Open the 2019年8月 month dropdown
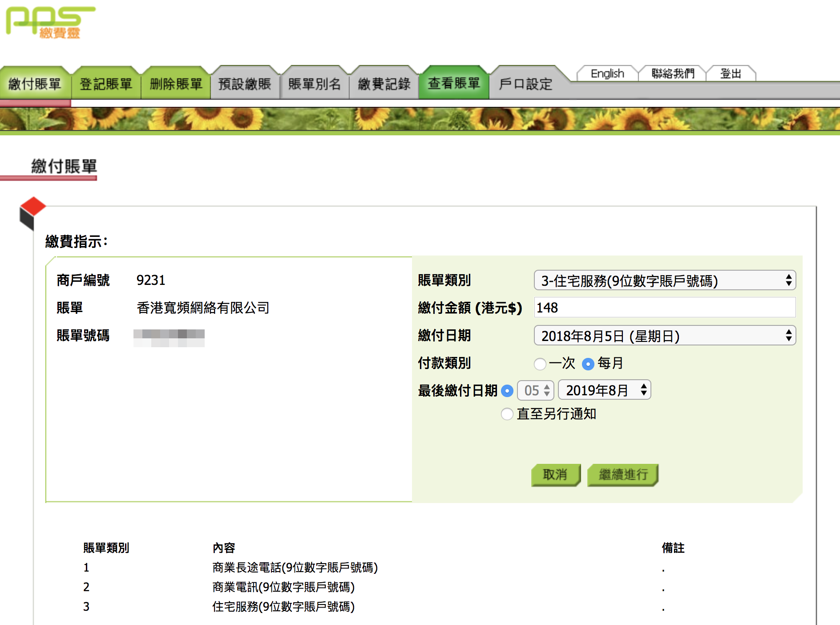Viewport: 840px width, 625px height. (x=605, y=390)
